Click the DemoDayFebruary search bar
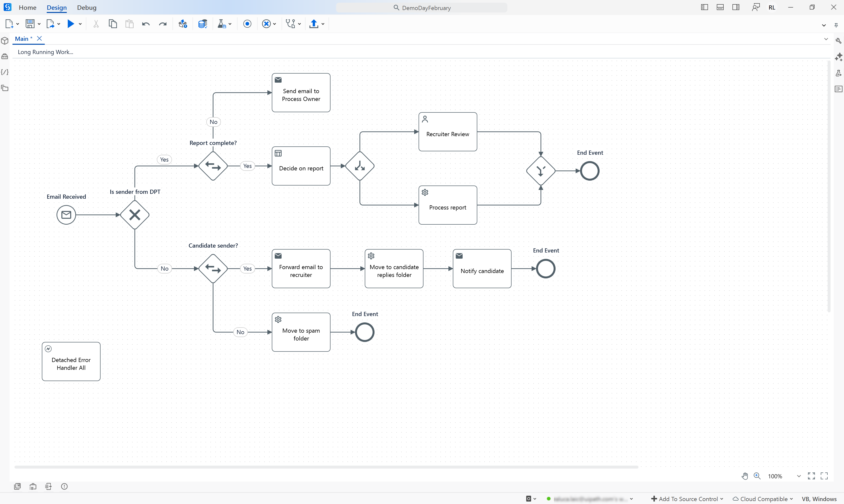844x504 pixels. (422, 8)
